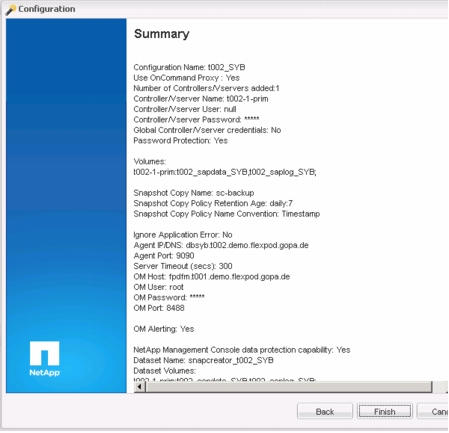
Task: Select 'Number of Controllers/Vservers added:1' line
Action: (206, 88)
